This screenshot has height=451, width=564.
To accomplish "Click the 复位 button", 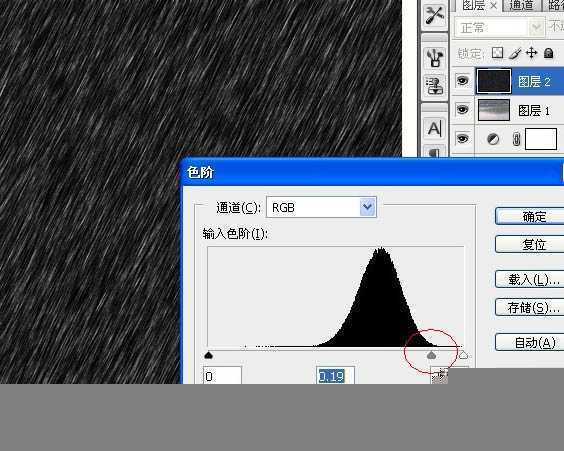I will 530,245.
